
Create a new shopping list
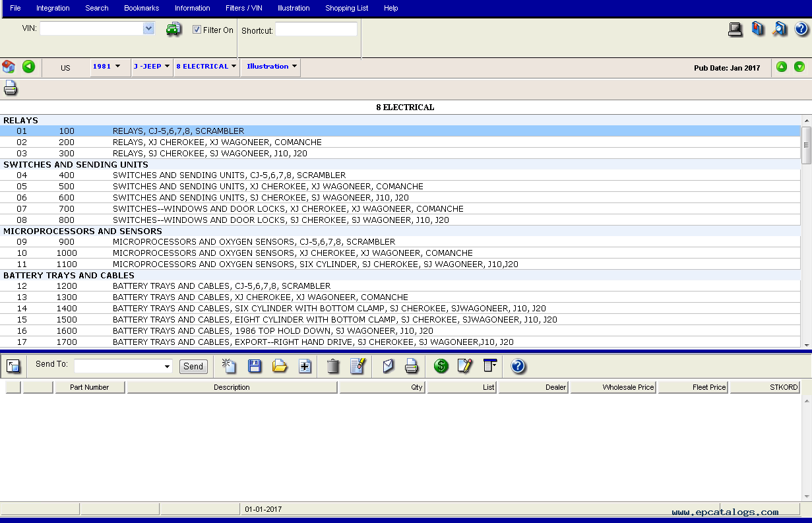229,365
